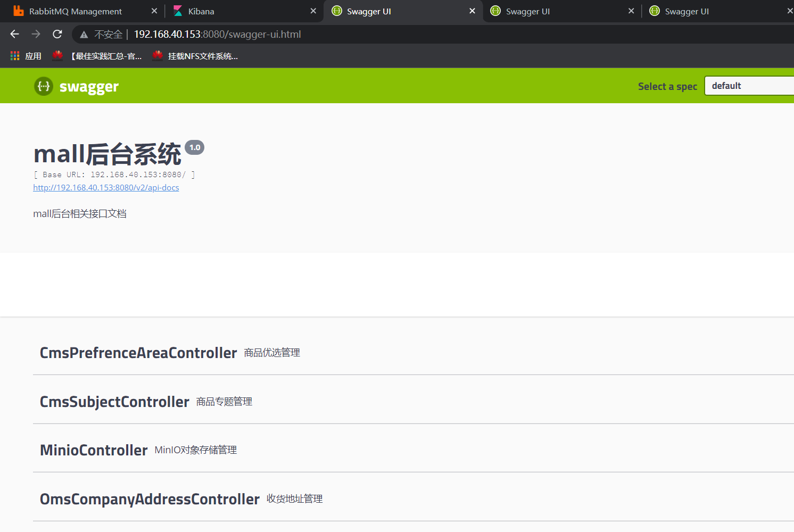Viewport: 794px width, 532px height.
Task: Click the Kibana icon on its browser tab
Action: click(x=177, y=11)
